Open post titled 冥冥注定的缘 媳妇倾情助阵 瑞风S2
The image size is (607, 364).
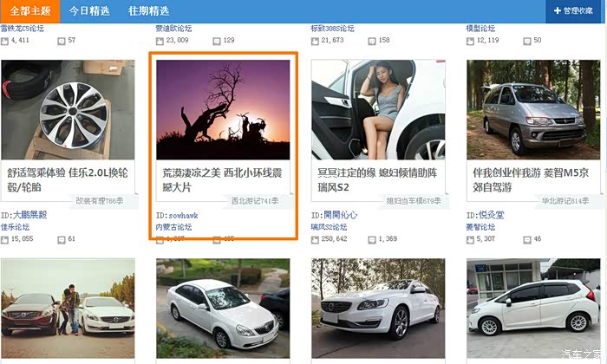(x=377, y=180)
